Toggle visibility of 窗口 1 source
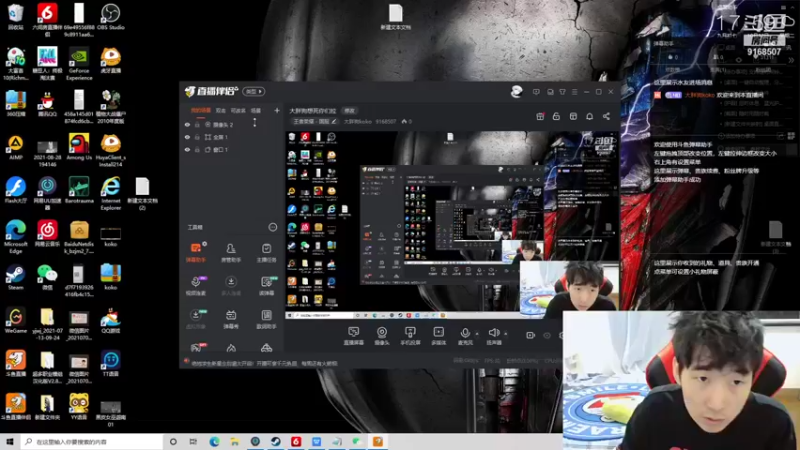The height and width of the screenshot is (450, 800). click(x=187, y=150)
